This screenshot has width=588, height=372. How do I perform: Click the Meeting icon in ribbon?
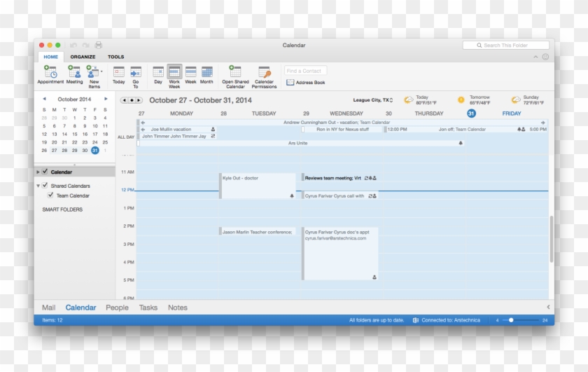click(x=74, y=72)
